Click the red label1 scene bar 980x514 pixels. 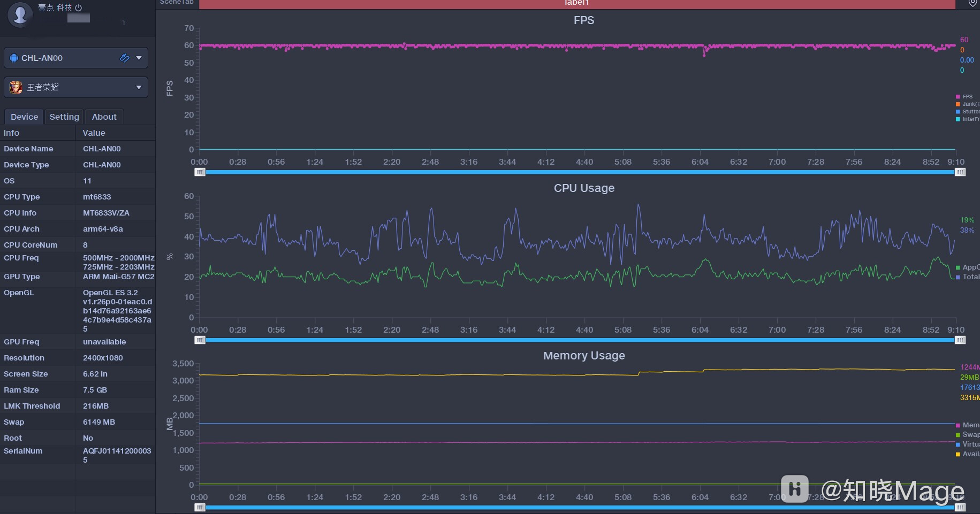[x=577, y=4]
